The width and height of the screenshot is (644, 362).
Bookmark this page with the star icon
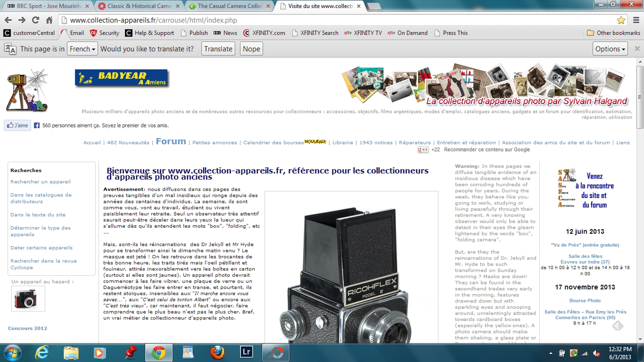(621, 20)
